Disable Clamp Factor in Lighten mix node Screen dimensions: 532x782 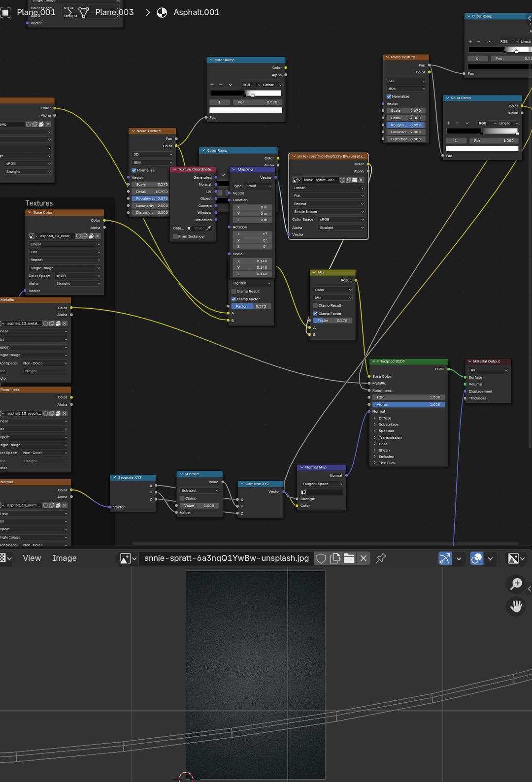234,299
